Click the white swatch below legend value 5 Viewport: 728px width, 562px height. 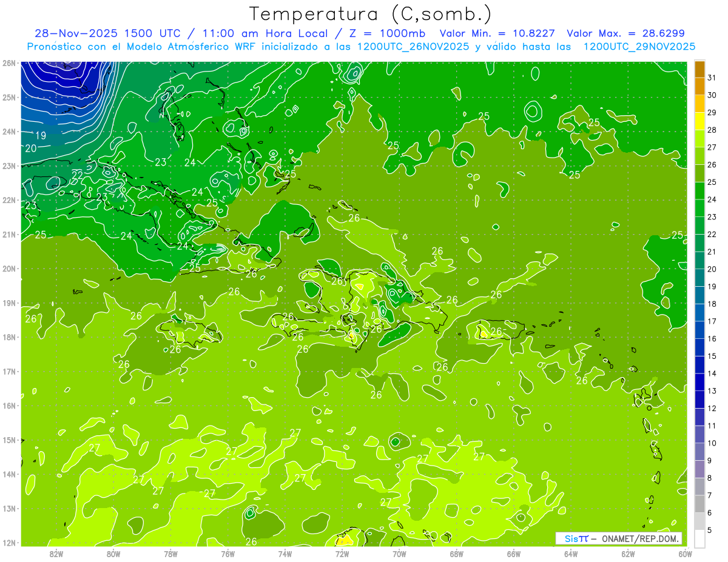tap(699, 538)
